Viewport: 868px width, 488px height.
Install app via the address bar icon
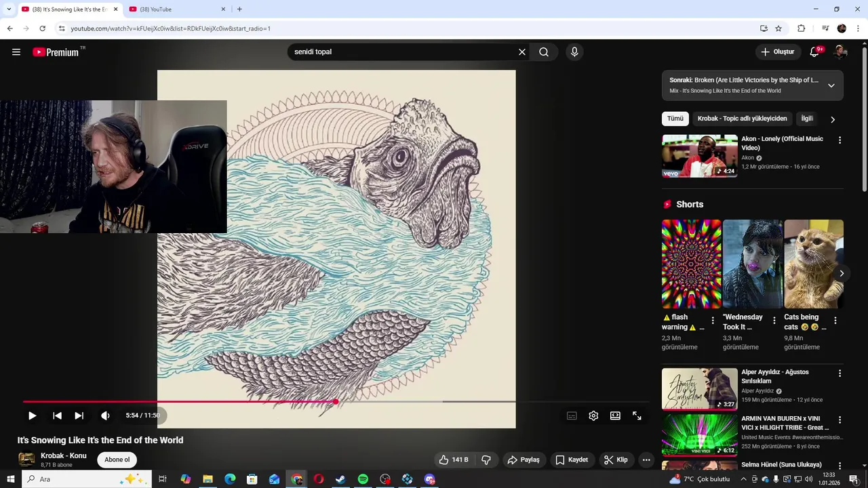coord(764,28)
